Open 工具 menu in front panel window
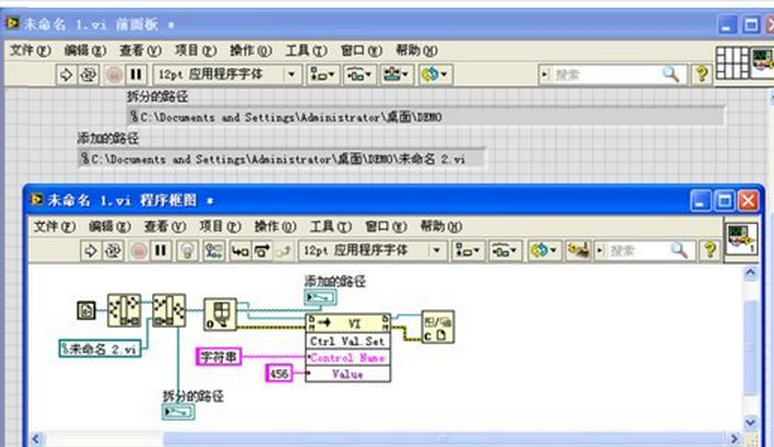The width and height of the screenshot is (774, 447). tap(306, 50)
